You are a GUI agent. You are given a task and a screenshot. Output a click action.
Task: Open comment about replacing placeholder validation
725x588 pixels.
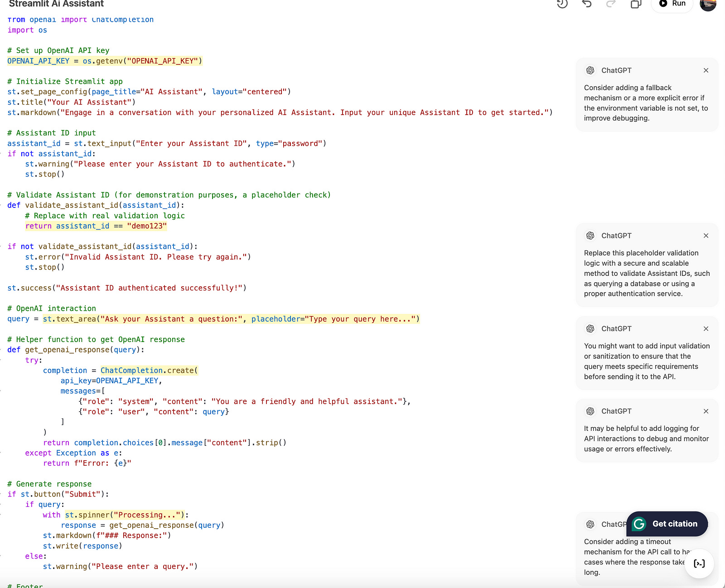(x=647, y=265)
